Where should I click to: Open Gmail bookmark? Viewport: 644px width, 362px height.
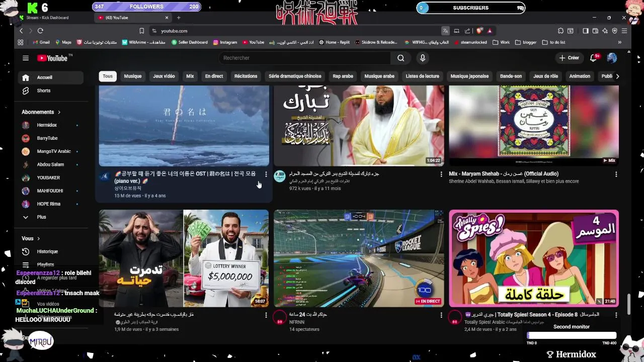click(x=41, y=42)
